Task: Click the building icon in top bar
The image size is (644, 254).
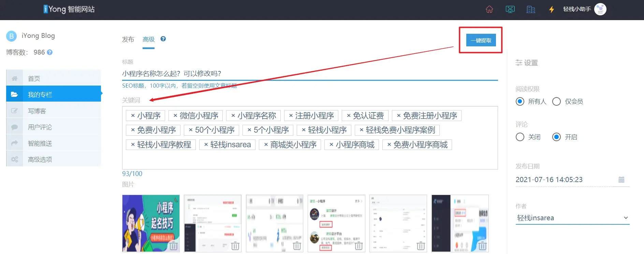Action: 531,9
